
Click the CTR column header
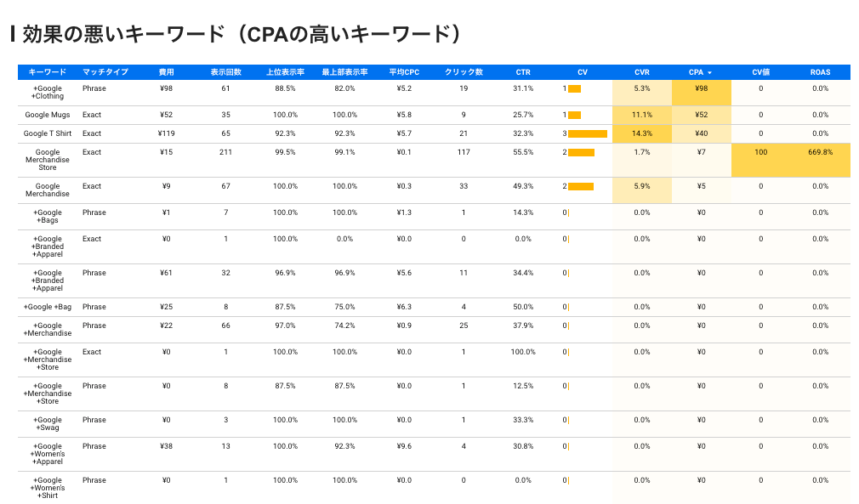click(x=523, y=72)
